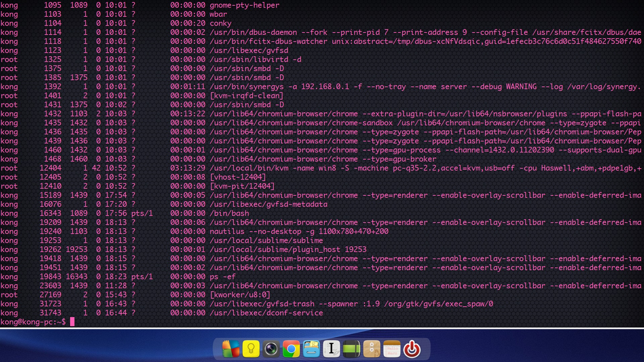Click the red power button dock icon
Screen dimensions: 644x362
[412, 349]
